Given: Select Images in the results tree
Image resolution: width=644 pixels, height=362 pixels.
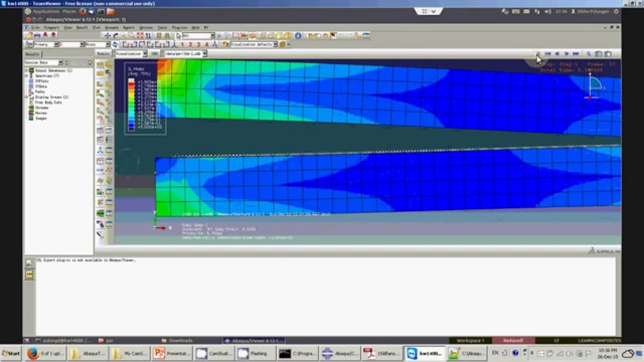Looking at the screenshot, I should 41,118.
